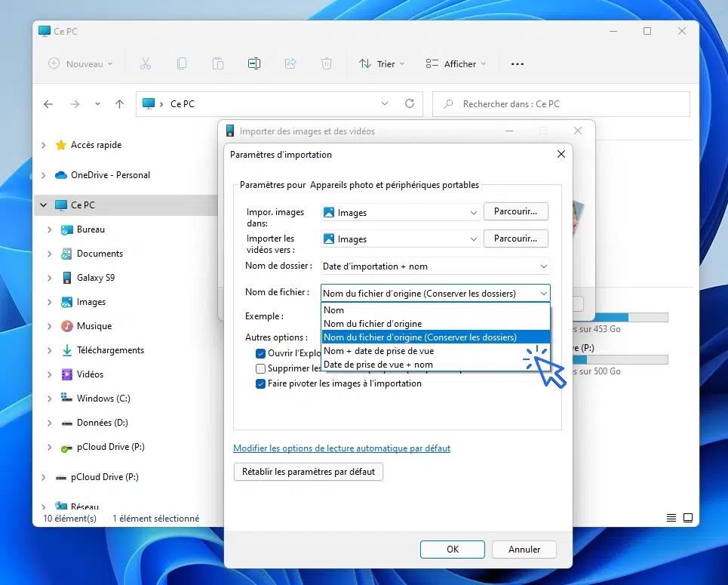Choose 'Date de prise de vue + nom' option
The width and height of the screenshot is (728, 585).
pyautogui.click(x=379, y=365)
